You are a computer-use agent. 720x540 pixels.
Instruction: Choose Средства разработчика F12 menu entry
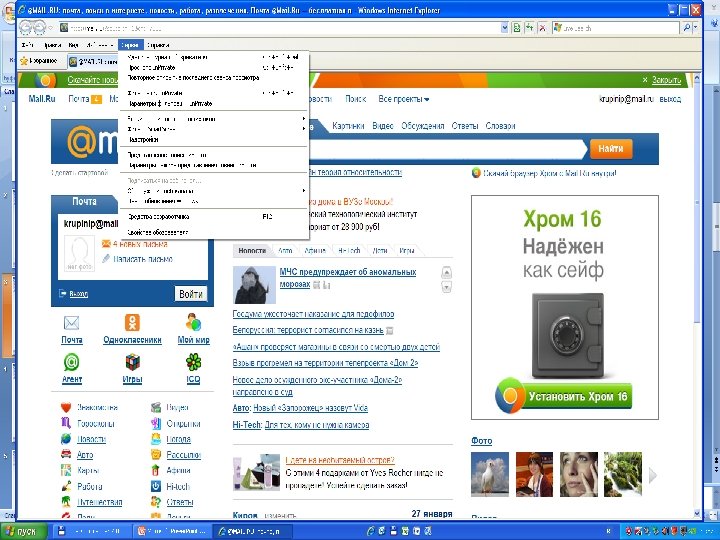click(214, 217)
